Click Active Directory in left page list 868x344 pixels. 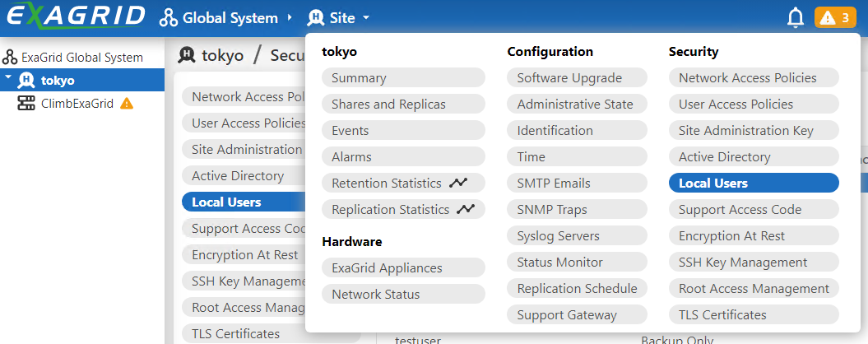coord(244,175)
